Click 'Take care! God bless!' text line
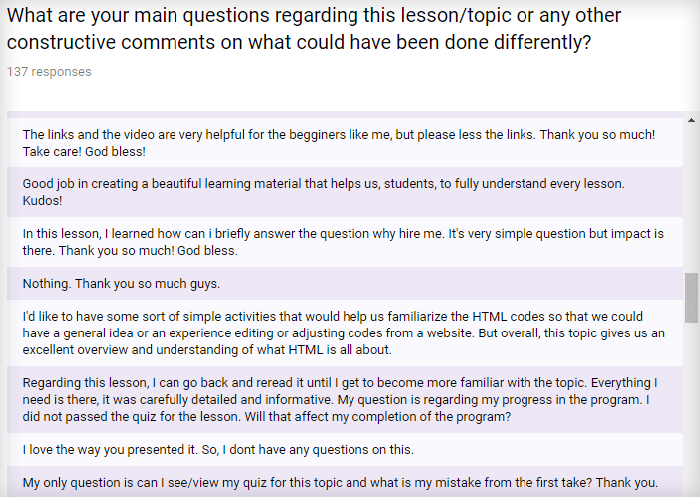Screen dimensions: 700x497 click(x=84, y=152)
